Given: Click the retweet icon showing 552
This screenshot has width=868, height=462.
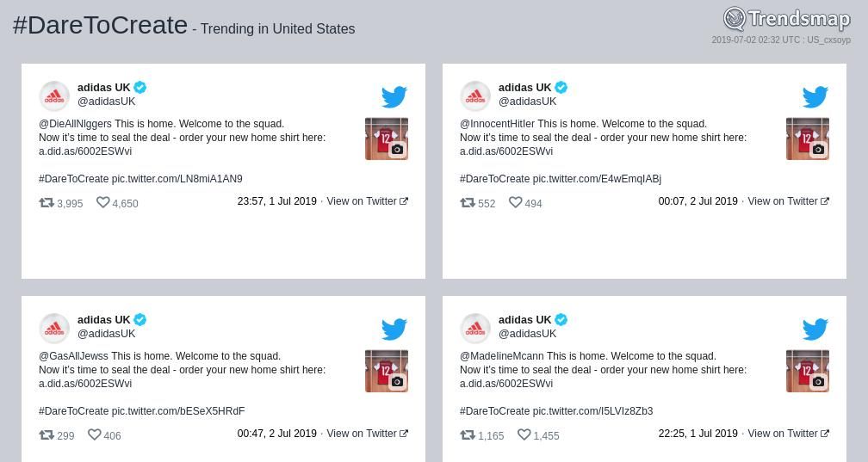Looking at the screenshot, I should (x=468, y=202).
